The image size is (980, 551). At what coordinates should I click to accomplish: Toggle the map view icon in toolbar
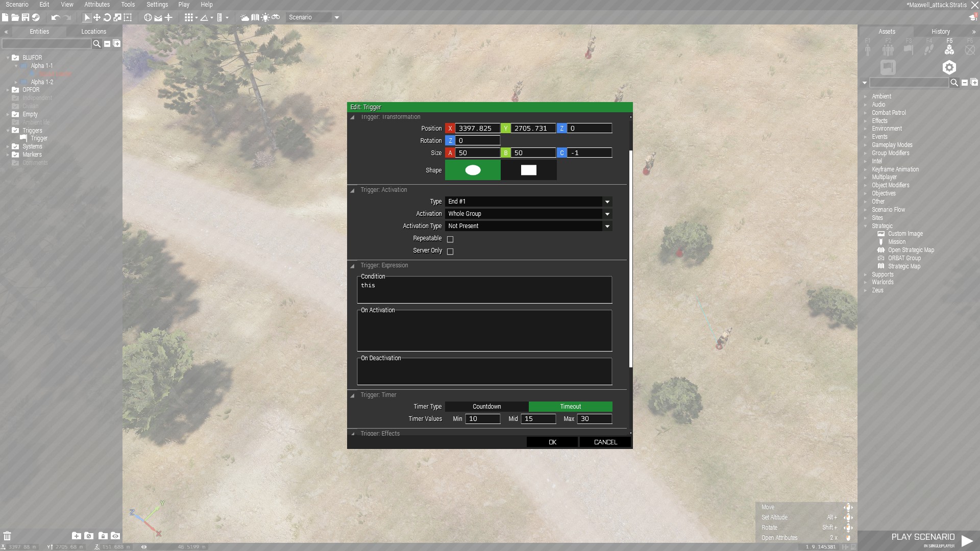[x=255, y=17]
